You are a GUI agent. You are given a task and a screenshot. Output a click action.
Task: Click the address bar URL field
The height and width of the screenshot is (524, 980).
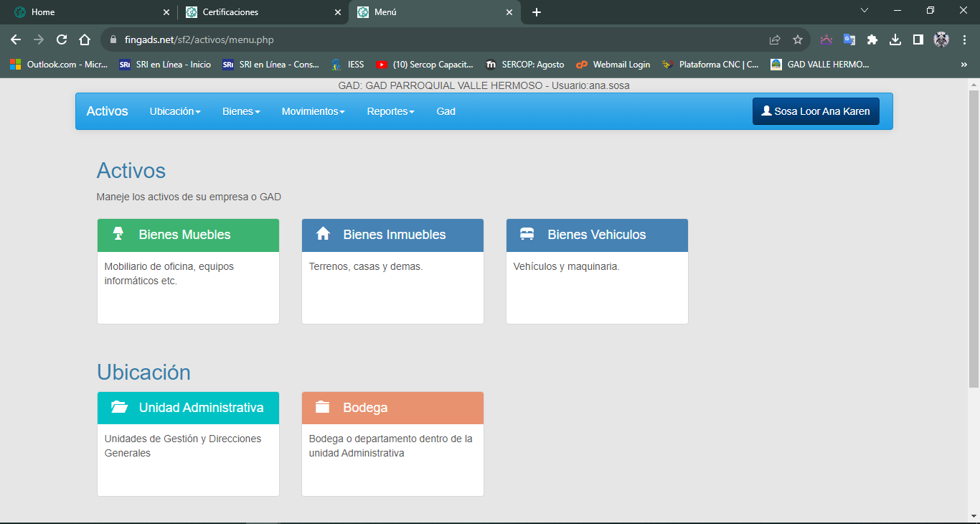point(430,40)
